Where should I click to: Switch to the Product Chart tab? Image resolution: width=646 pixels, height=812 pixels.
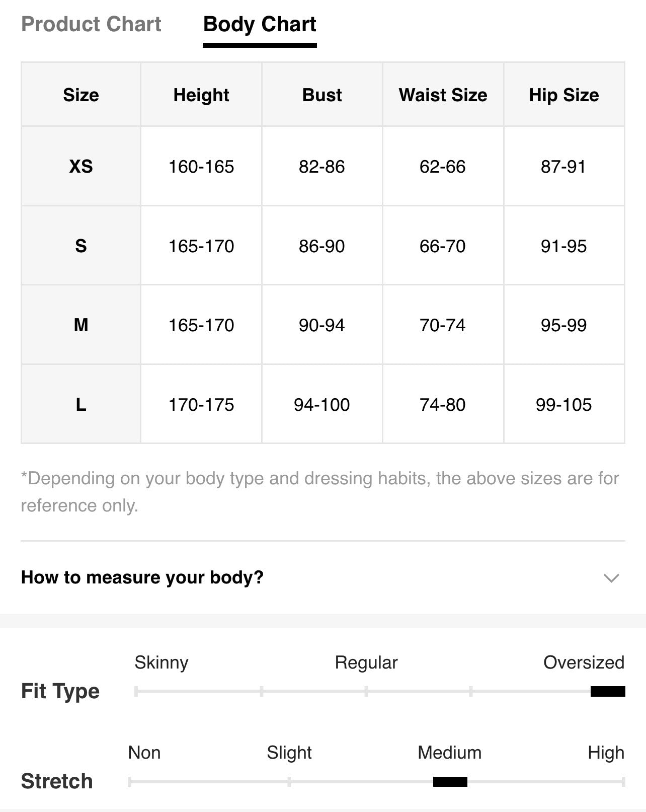(91, 24)
